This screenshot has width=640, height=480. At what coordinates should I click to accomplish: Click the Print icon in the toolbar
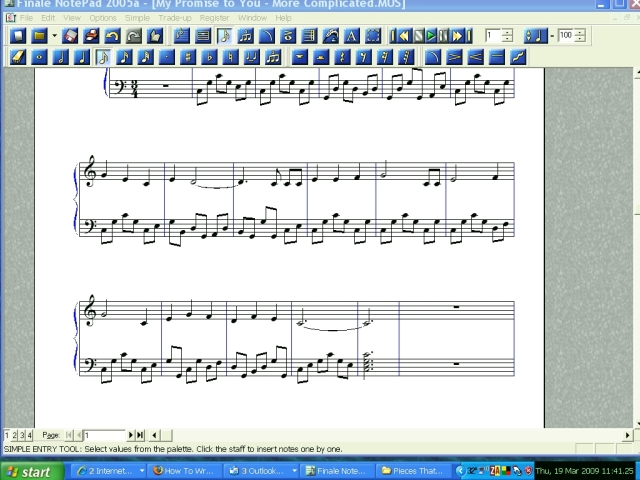tap(90, 36)
